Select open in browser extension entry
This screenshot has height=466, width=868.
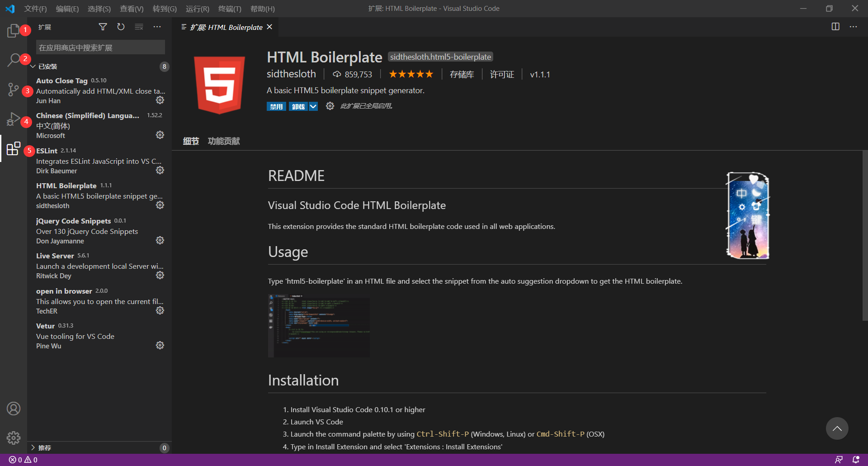[x=99, y=301]
